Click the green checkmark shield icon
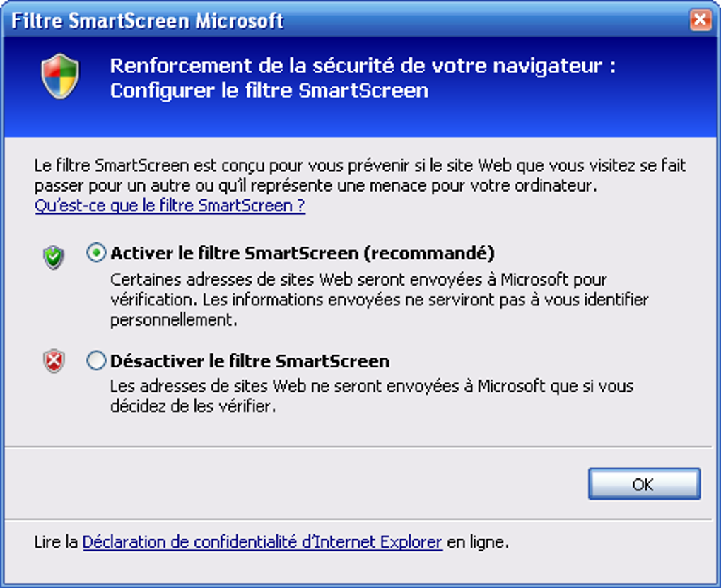 coord(54,257)
